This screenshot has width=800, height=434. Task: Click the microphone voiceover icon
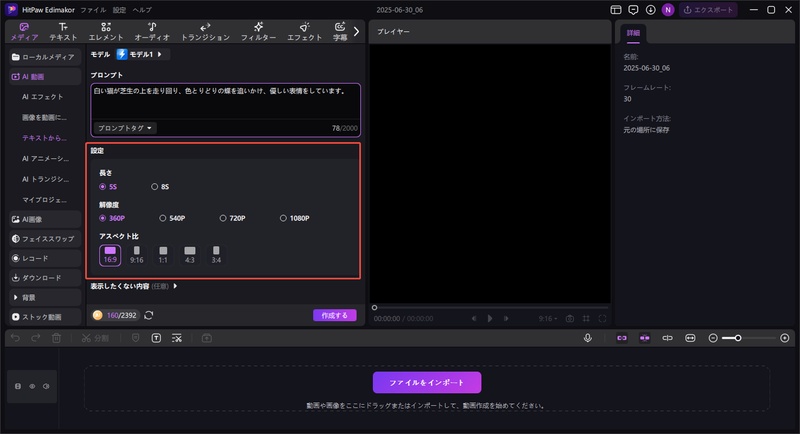tap(588, 338)
